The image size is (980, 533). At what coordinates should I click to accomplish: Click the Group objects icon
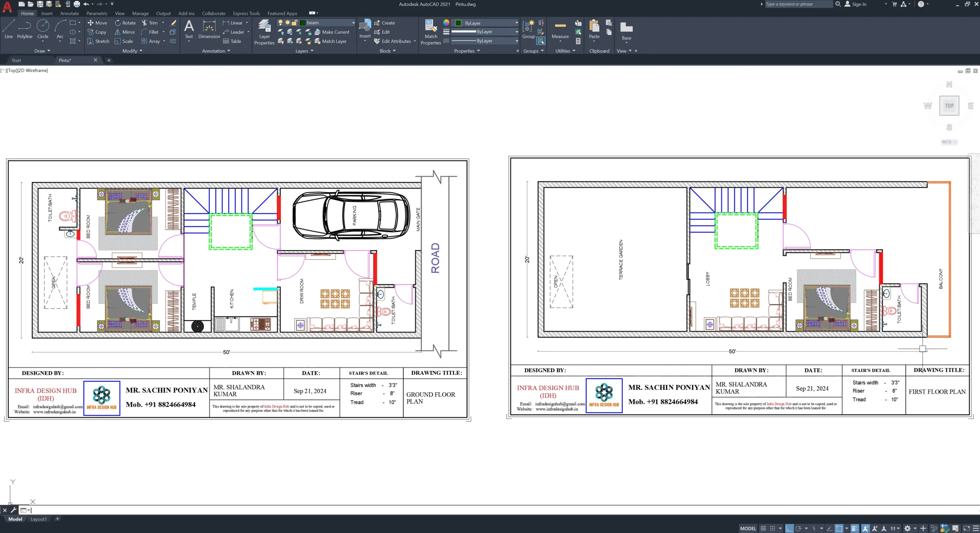(528, 29)
